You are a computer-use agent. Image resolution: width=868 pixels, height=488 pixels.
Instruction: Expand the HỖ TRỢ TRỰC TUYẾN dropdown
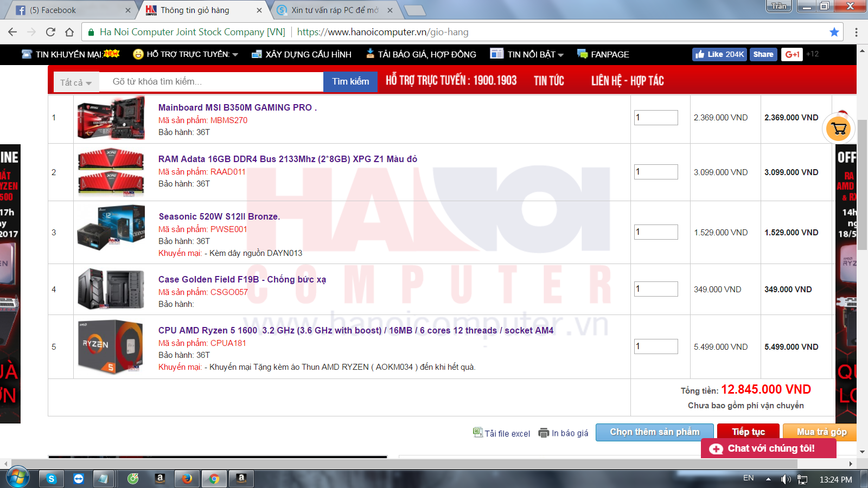click(x=186, y=54)
